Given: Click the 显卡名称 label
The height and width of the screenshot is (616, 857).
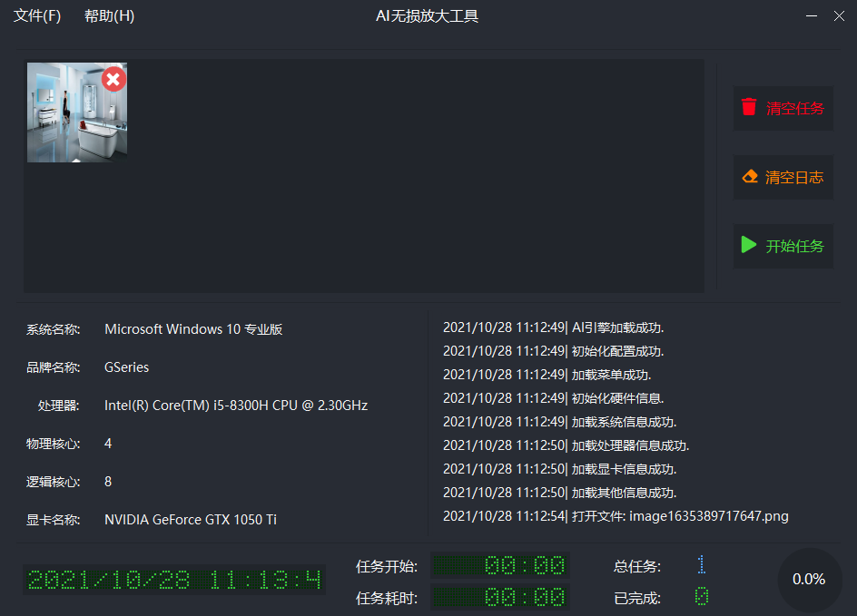Looking at the screenshot, I should click(x=53, y=520).
